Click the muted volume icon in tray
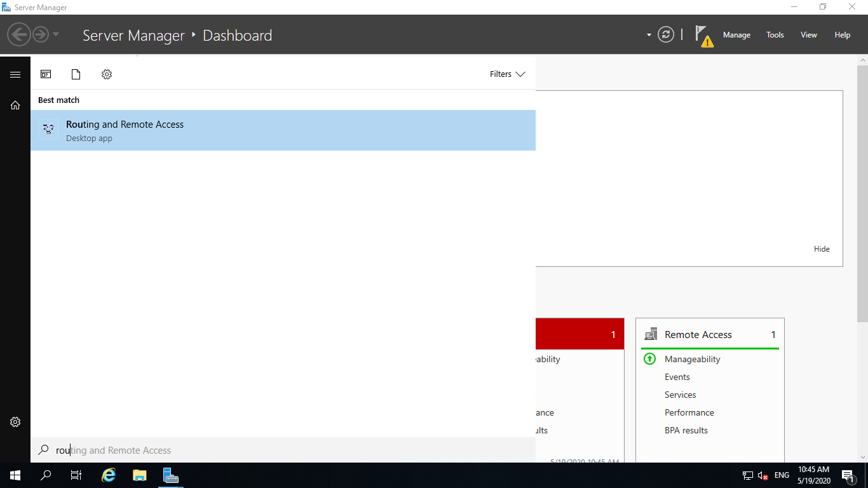The image size is (868, 488). (x=763, y=475)
